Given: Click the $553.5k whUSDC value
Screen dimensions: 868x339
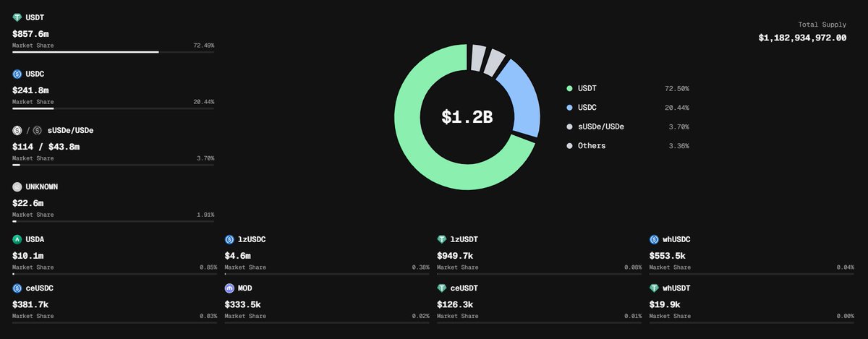Looking at the screenshot, I should tap(668, 255).
